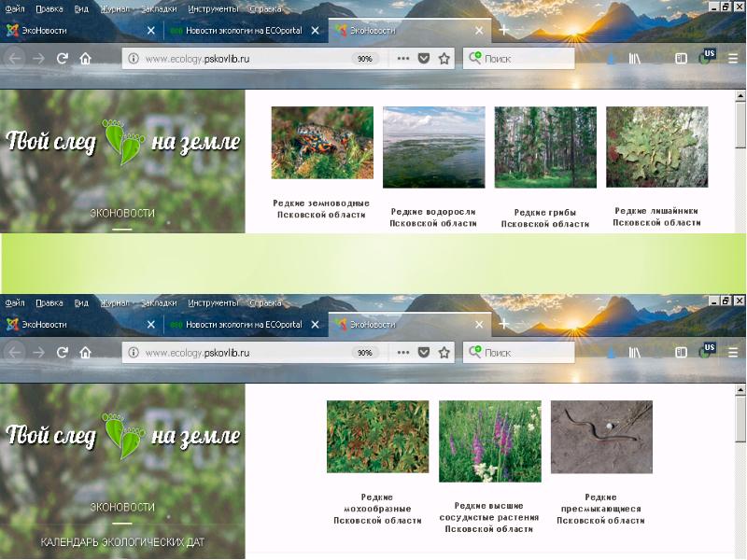
Task: Open the Library icon in the lower window toolbar
Action: [636, 353]
